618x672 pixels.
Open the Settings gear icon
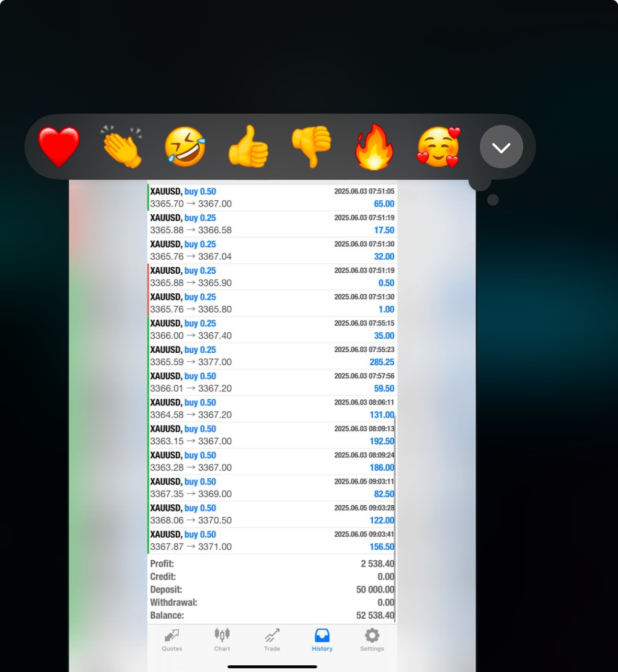coord(372,636)
